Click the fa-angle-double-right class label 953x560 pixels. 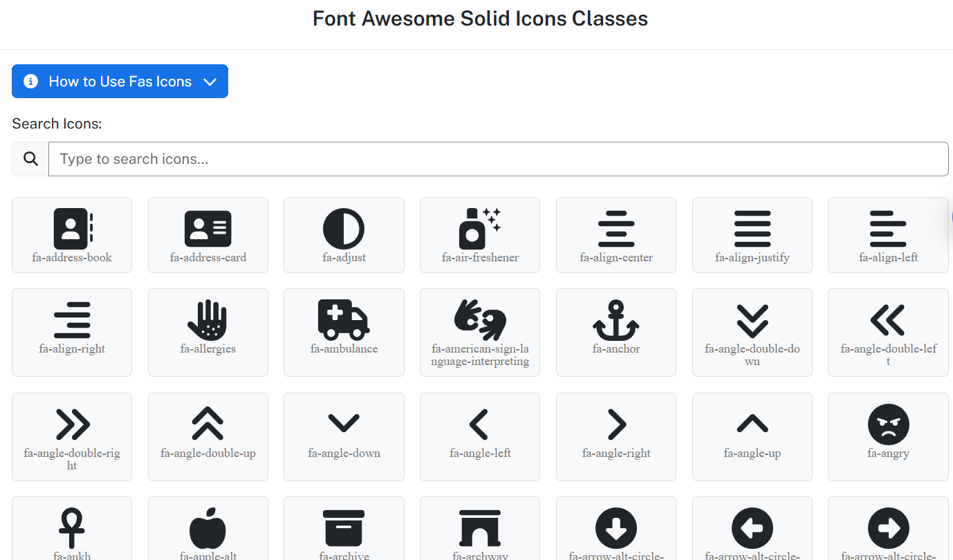point(72,460)
